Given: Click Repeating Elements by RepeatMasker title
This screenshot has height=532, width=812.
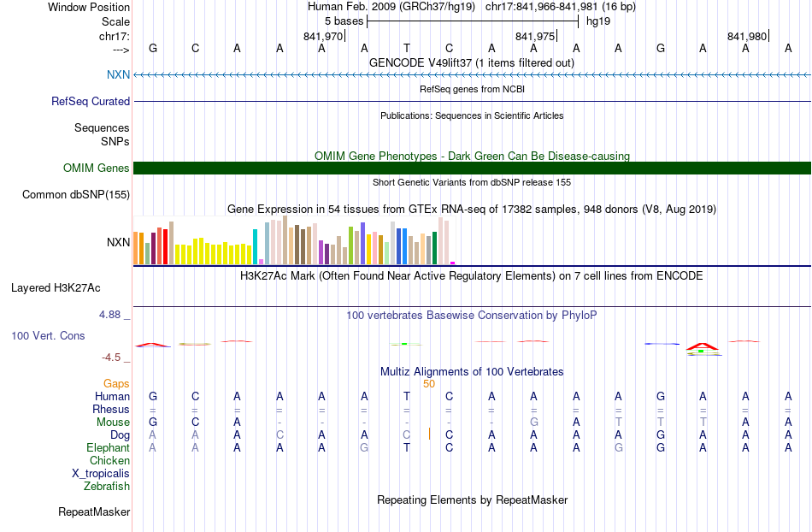Looking at the screenshot, I should pyautogui.click(x=472, y=499).
